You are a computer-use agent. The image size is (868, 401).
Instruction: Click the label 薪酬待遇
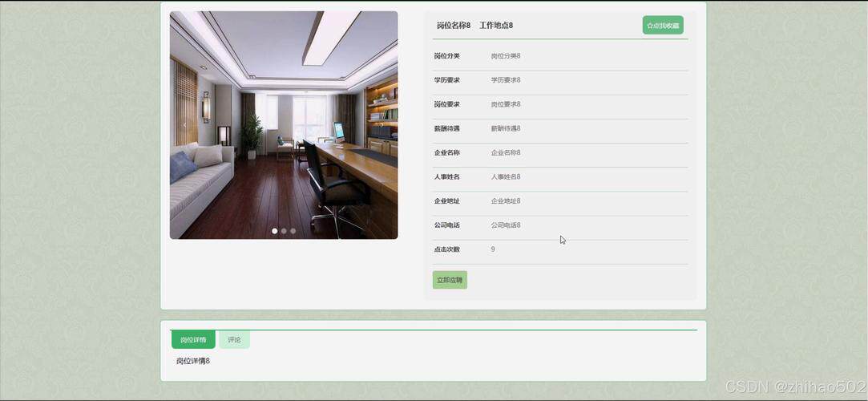tap(446, 128)
